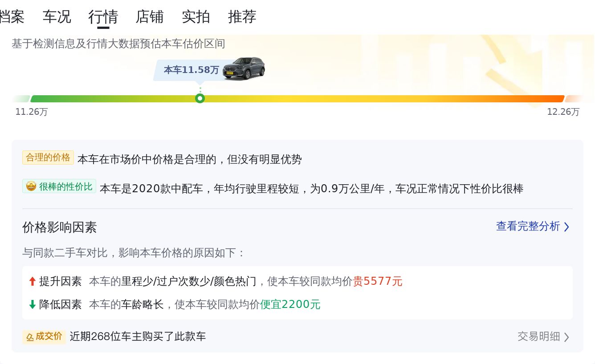Click the red up arrow for 提升因素
The height and width of the screenshot is (364, 595).
click(x=32, y=281)
